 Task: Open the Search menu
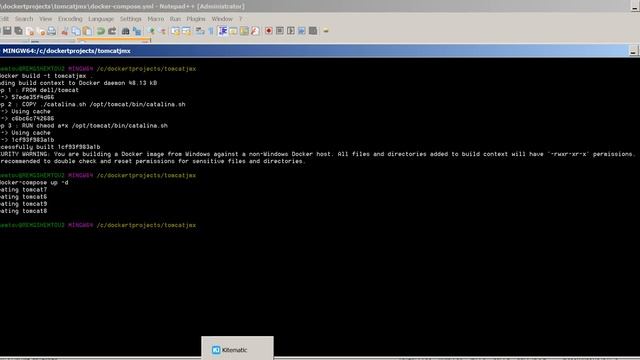pos(24,19)
